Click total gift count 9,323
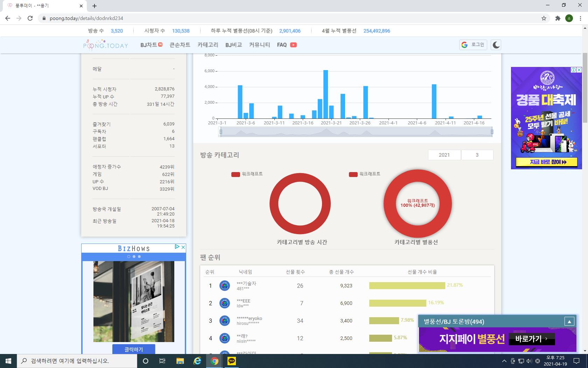The width and height of the screenshot is (588, 368). coord(346,286)
